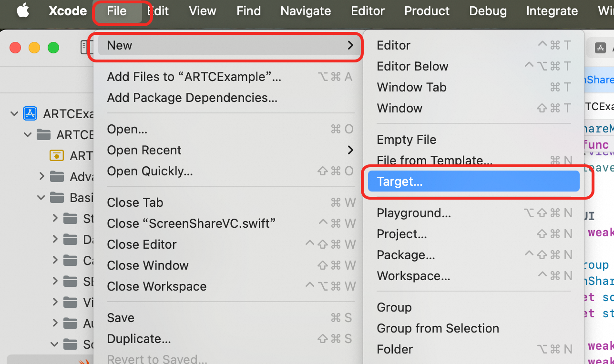Click Close "ScreenShareVC.swift" menu item
614x364 pixels.
[x=191, y=223]
